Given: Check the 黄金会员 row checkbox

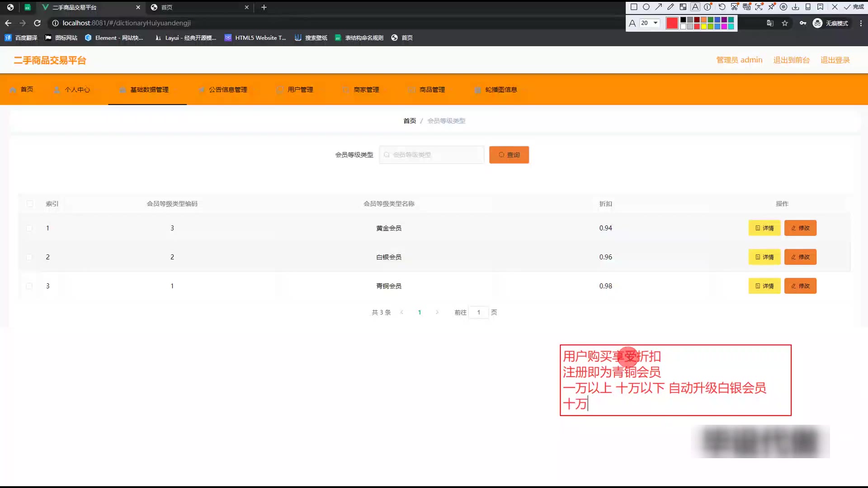Looking at the screenshot, I should pos(29,228).
